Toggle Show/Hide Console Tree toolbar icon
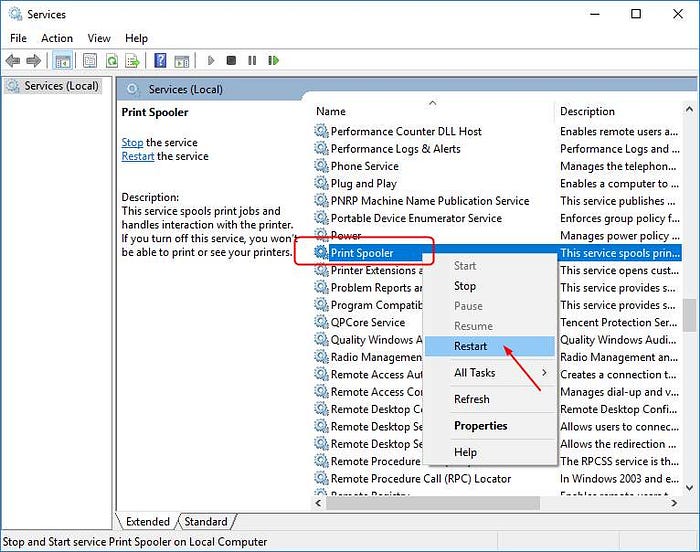Screen dimensions: 700x552 coord(62,60)
